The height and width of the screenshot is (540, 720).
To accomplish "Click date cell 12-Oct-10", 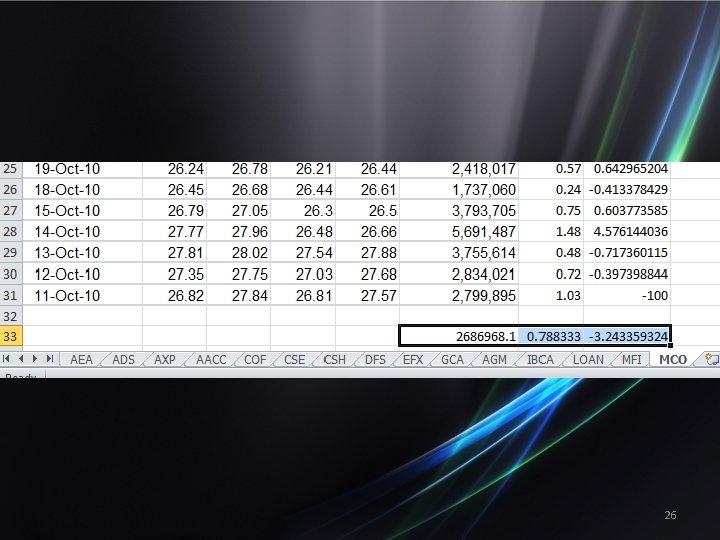I will click(83, 274).
